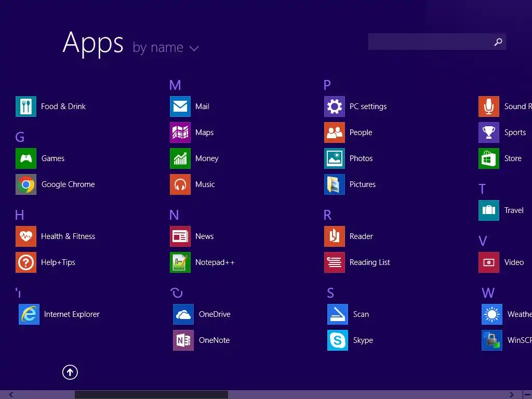Click the R letter group header
Screen dimensions: 532x399
click(x=327, y=215)
